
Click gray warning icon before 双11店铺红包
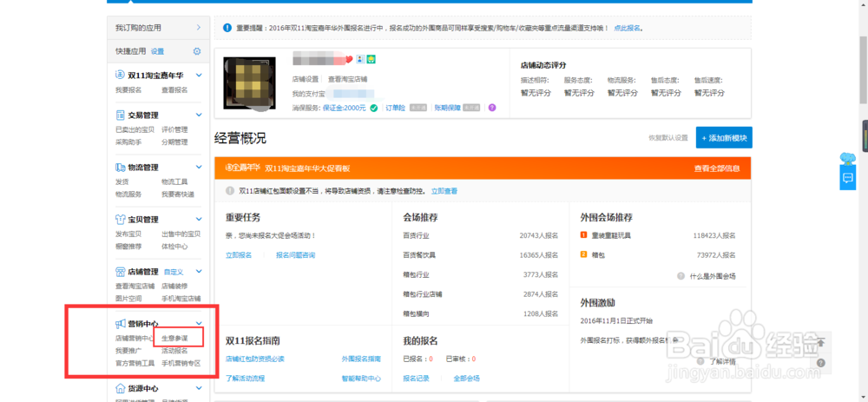(230, 191)
